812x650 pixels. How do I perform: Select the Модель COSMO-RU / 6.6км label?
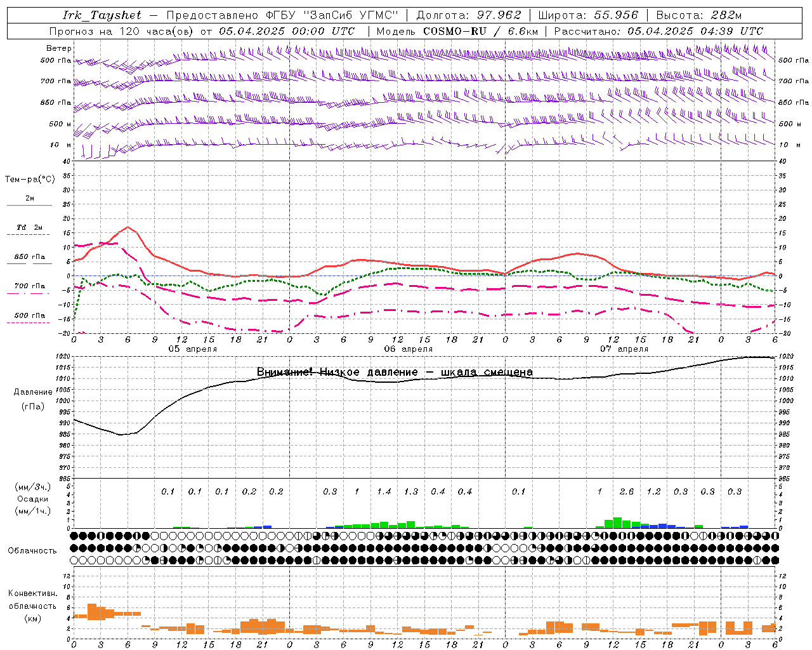point(457,31)
